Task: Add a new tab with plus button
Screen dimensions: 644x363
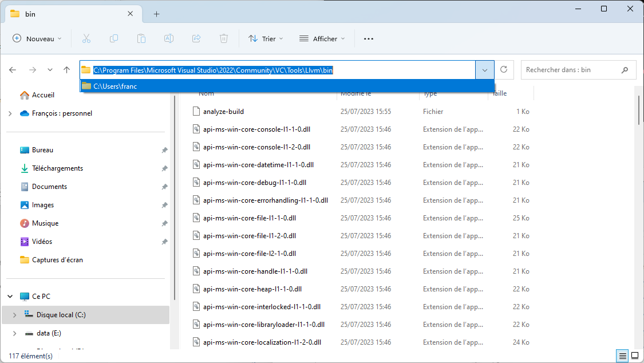Action: 156,14
